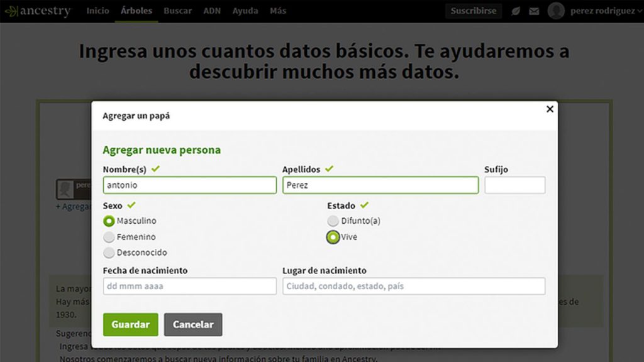
Task: Switch to the Árboles tab
Action: coord(136,11)
